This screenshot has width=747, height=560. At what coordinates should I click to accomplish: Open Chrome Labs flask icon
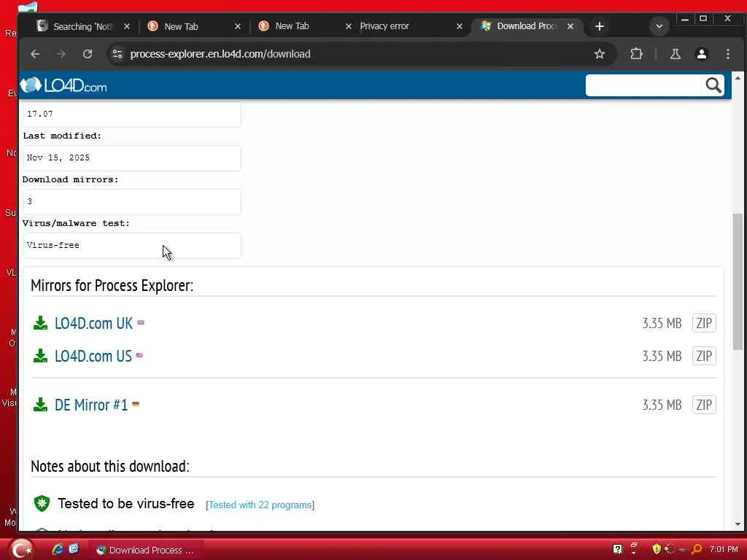pos(675,54)
